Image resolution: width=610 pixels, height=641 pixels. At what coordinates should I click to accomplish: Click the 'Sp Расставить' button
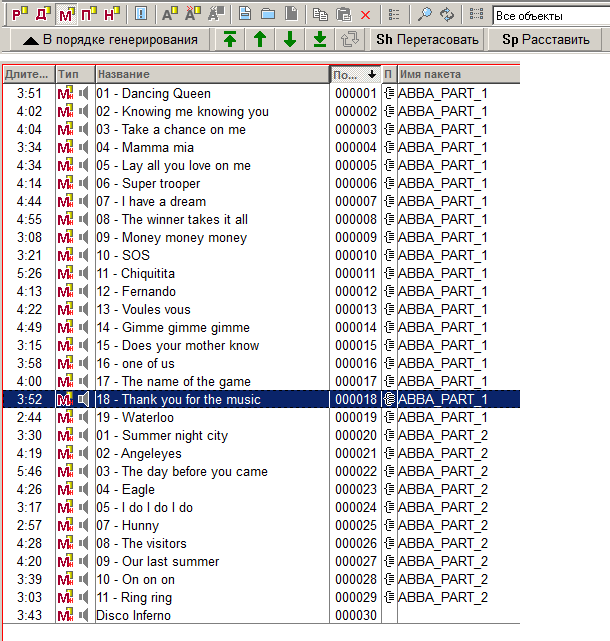[545, 40]
